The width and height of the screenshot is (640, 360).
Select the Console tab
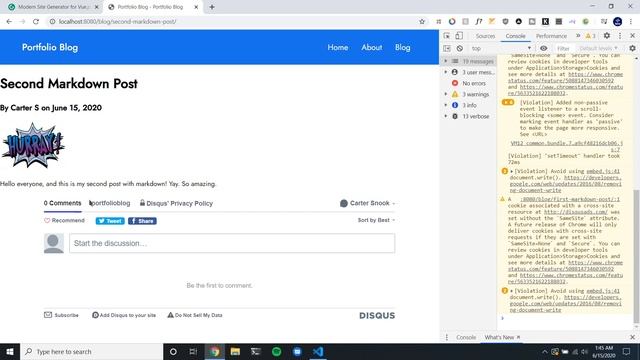[515, 36]
